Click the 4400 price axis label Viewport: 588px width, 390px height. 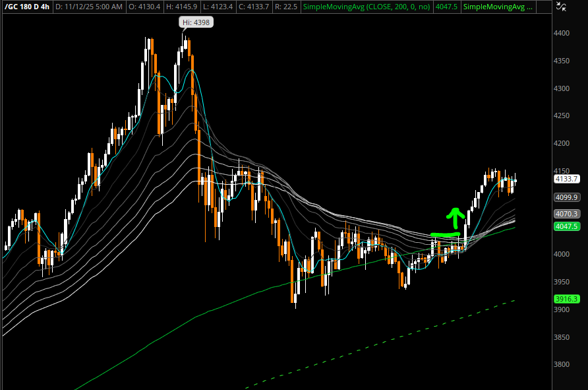pos(562,33)
